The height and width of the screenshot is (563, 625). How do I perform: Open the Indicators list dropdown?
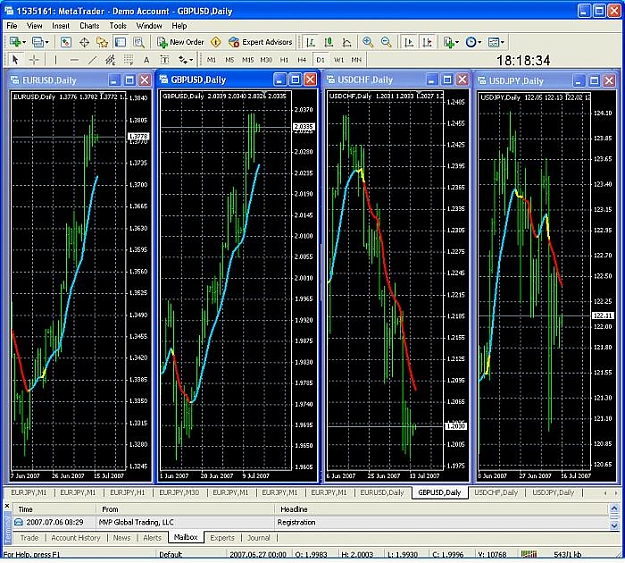(x=451, y=42)
